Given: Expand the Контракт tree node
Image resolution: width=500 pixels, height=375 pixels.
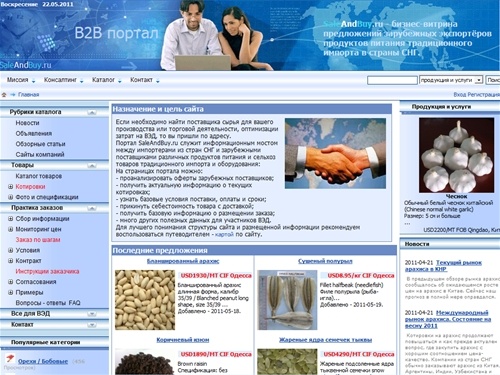Looking at the screenshot, I should 10,261.
